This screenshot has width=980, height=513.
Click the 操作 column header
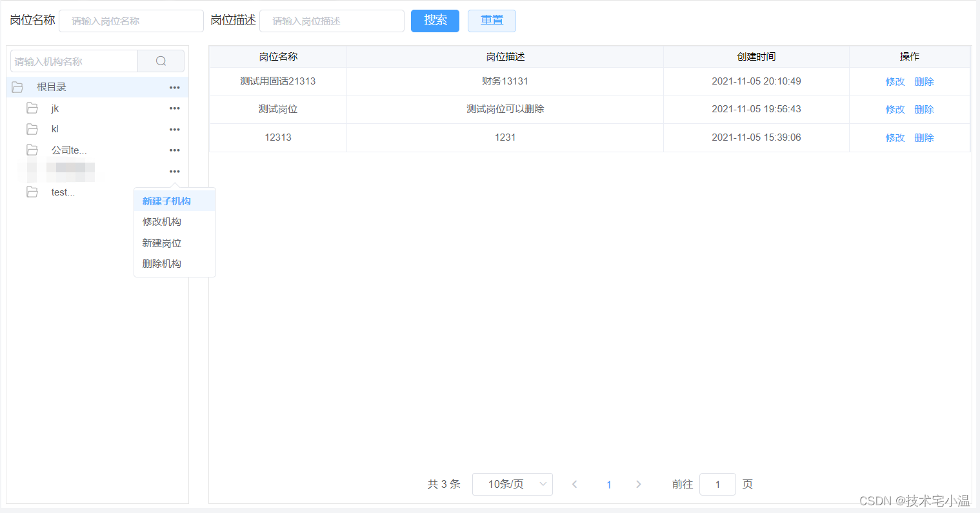coord(910,57)
